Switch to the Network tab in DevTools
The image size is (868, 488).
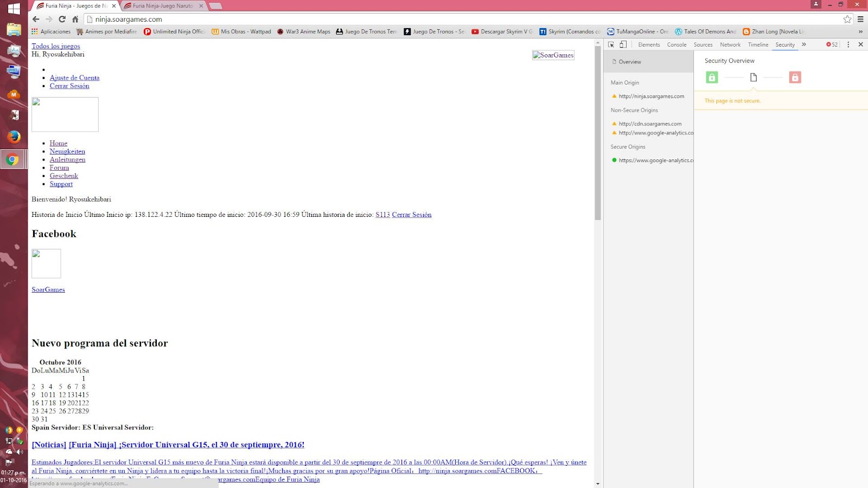tap(730, 44)
